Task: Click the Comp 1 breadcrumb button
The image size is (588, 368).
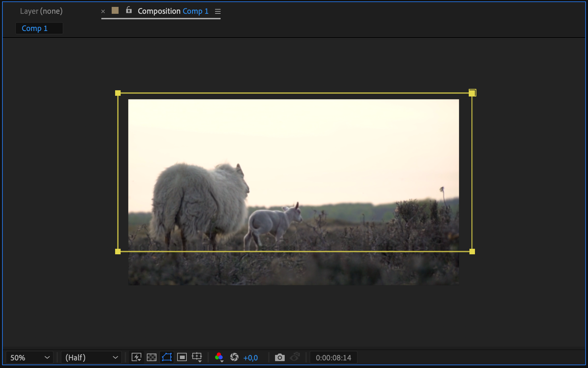Action: tap(35, 28)
